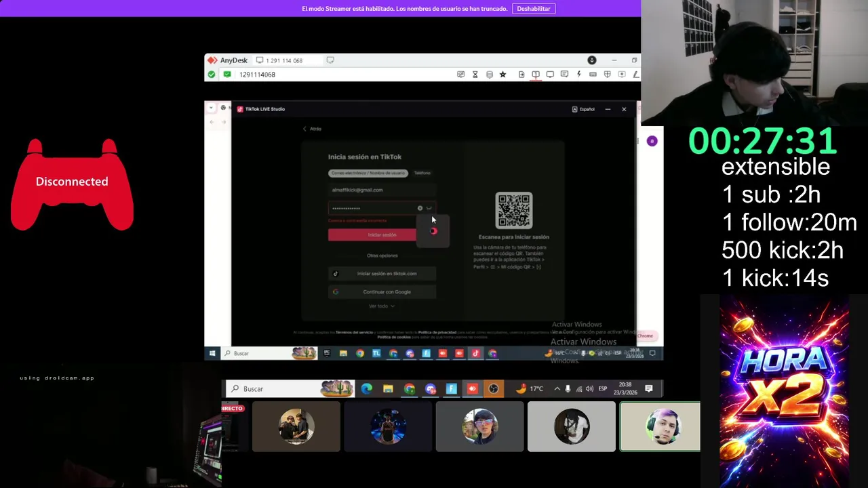Image resolution: width=868 pixels, height=488 pixels.
Task: Open the local notification center icon
Action: 649,389
